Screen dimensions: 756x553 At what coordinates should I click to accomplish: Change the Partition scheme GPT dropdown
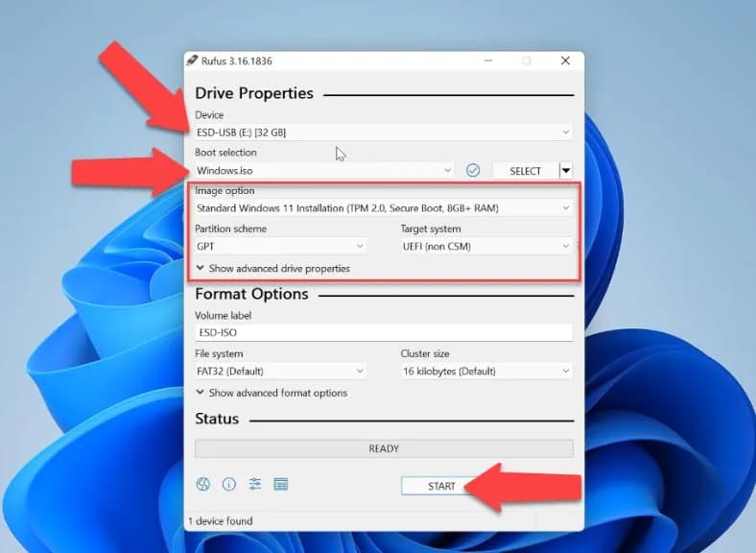click(280, 247)
